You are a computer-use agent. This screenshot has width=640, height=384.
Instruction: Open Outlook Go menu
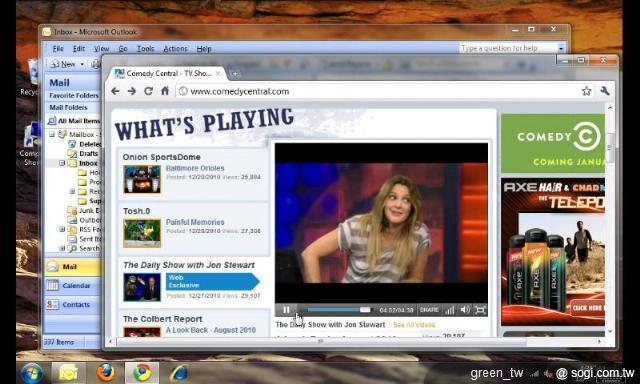point(123,49)
